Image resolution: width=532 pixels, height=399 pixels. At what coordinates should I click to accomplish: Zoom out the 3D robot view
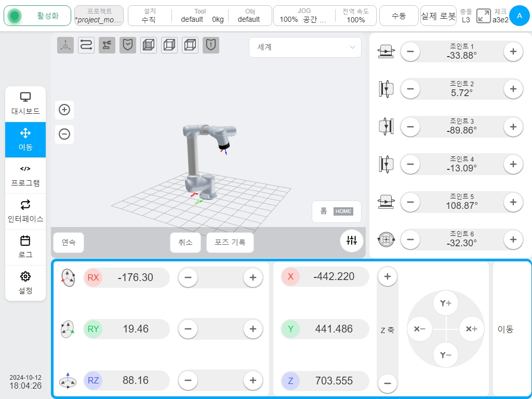pos(64,134)
